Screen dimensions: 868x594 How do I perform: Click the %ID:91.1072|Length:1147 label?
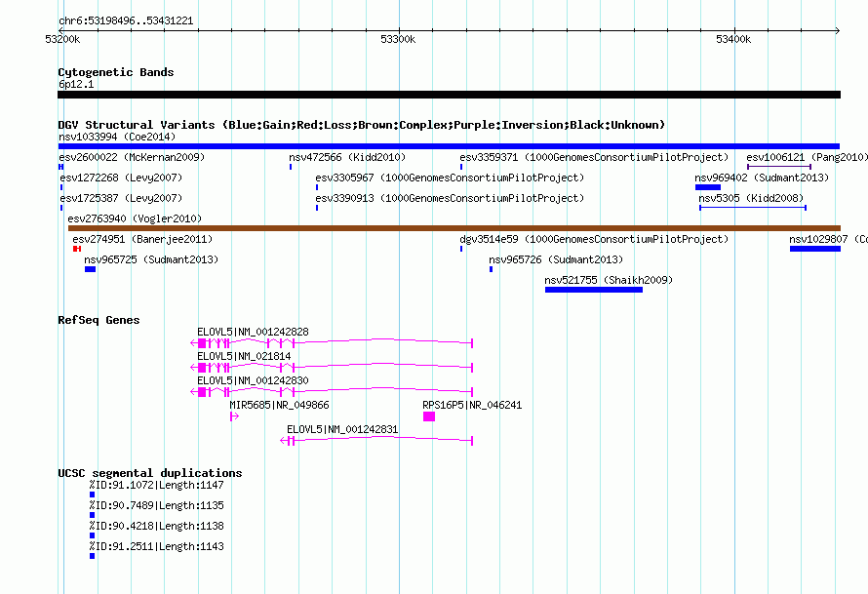pyautogui.click(x=157, y=486)
